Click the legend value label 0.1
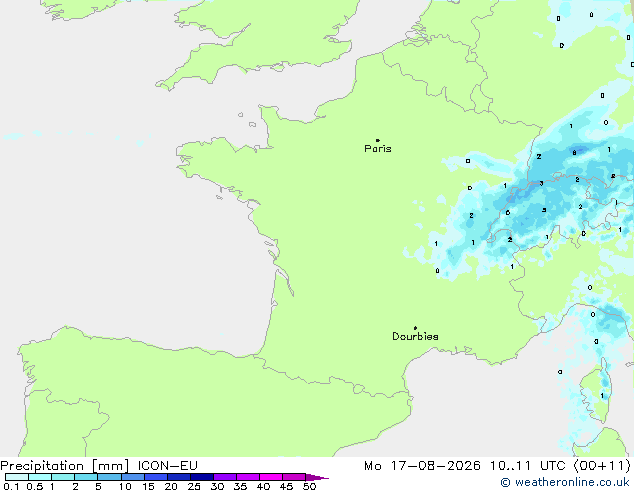Screen dimensions: 634x490 (11, 486)
